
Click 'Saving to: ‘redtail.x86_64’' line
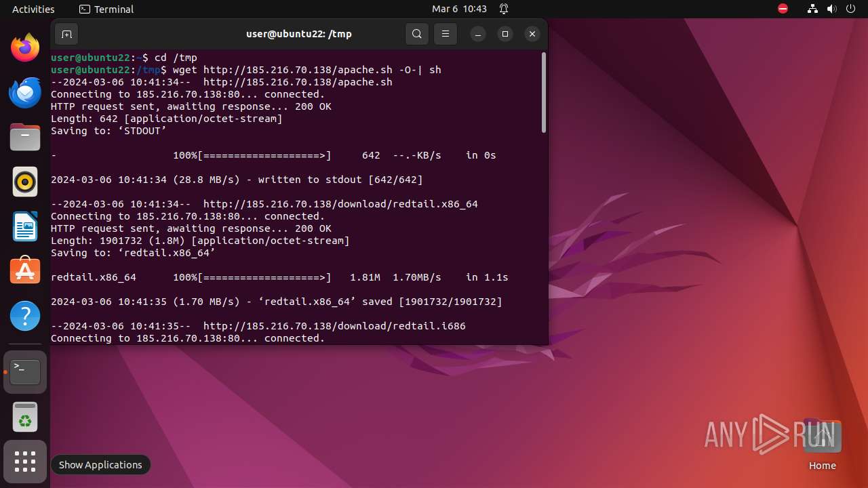133,253
